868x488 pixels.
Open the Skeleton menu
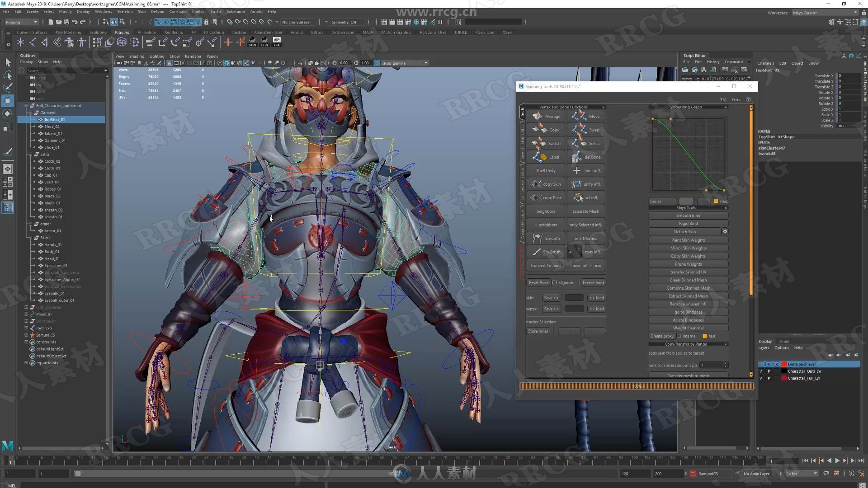(x=125, y=11)
